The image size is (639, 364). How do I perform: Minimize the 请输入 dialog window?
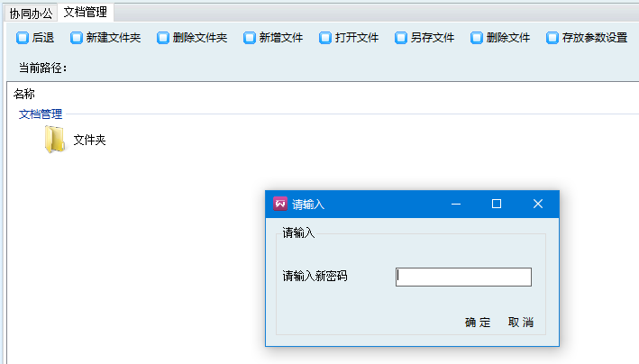[455, 204]
